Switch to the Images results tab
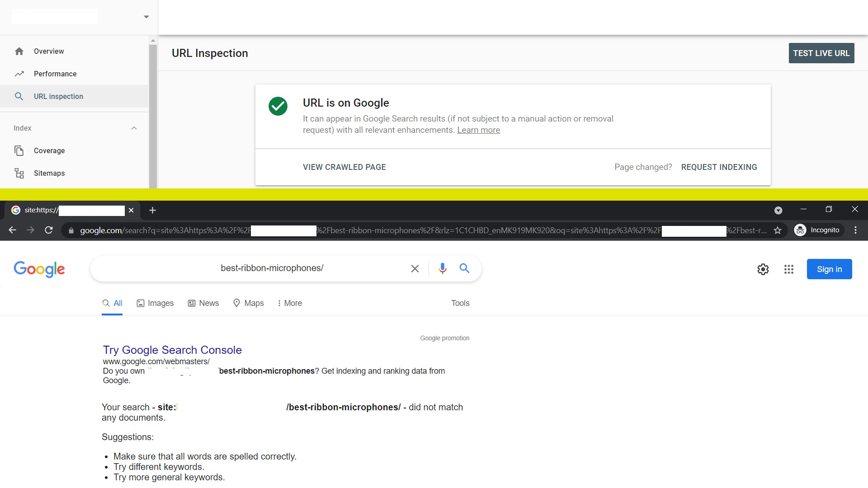Image resolution: width=868 pixels, height=488 pixels. (155, 303)
